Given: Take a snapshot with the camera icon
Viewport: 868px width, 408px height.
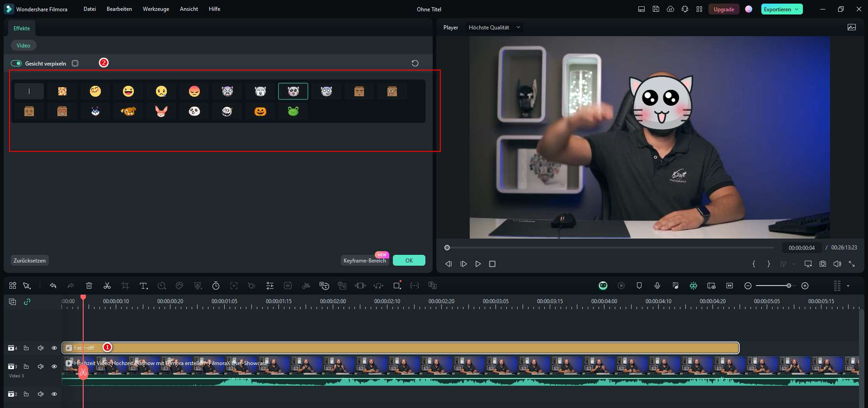Looking at the screenshot, I should pyautogui.click(x=823, y=264).
